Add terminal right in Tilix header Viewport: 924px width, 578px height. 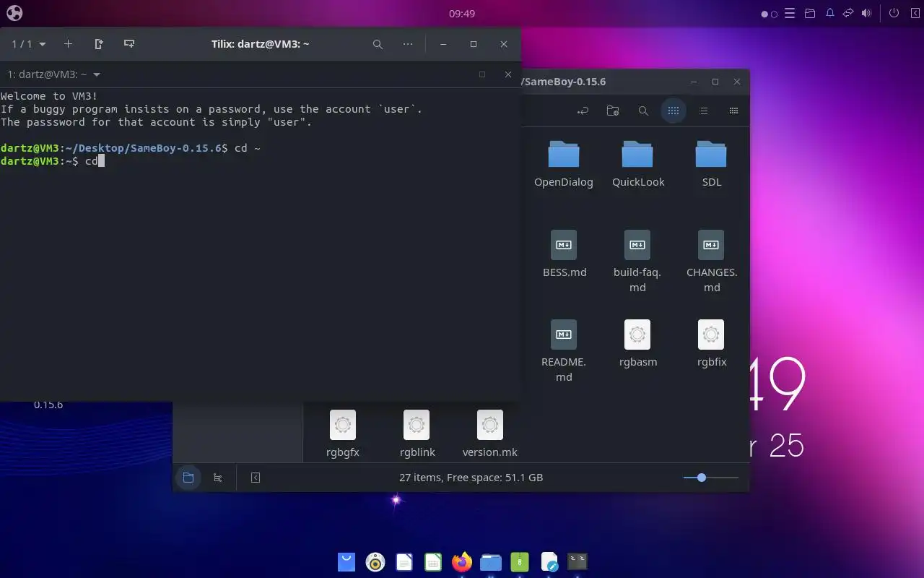pos(99,44)
